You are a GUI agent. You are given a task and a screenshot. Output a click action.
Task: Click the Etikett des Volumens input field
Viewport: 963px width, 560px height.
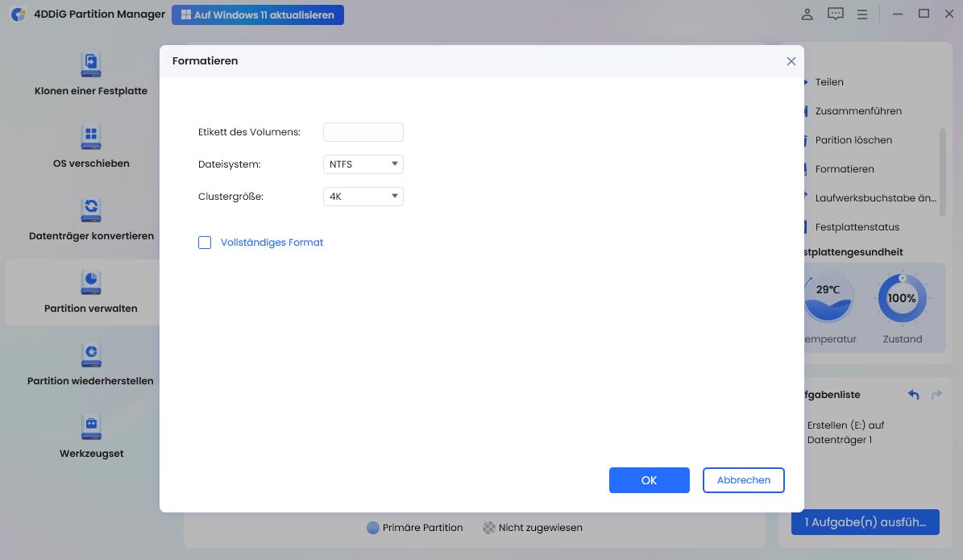click(363, 131)
